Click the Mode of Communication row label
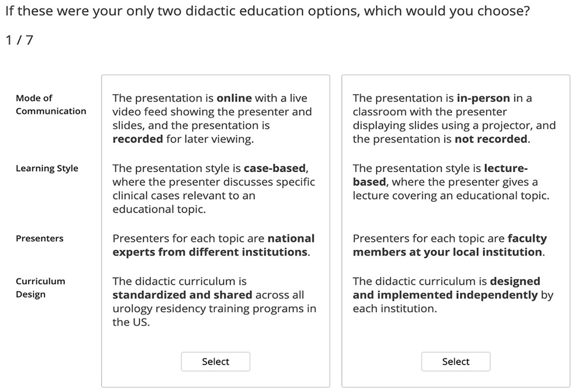This screenshot has width=573, height=392. click(51, 104)
